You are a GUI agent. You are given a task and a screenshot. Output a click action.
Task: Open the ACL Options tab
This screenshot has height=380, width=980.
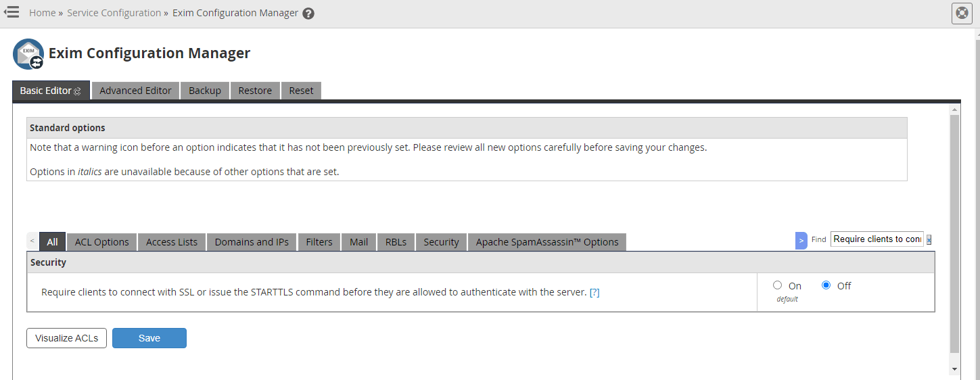click(x=101, y=242)
